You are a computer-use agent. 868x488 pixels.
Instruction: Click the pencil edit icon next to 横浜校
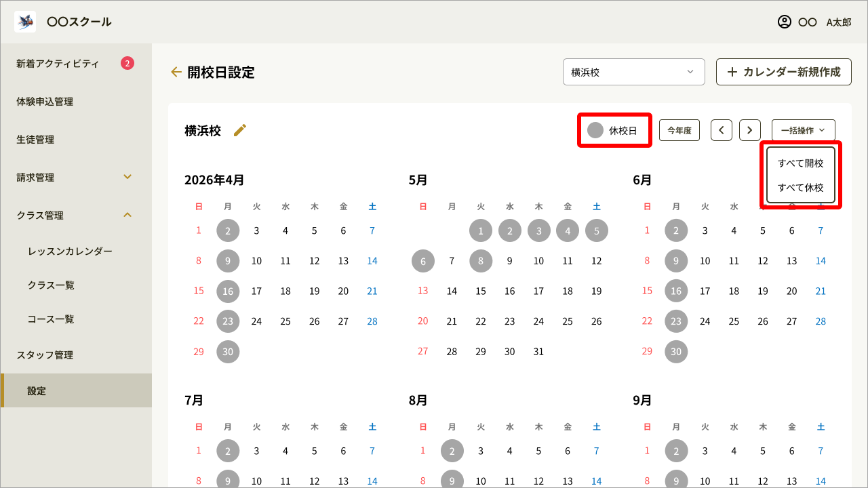pyautogui.click(x=240, y=130)
